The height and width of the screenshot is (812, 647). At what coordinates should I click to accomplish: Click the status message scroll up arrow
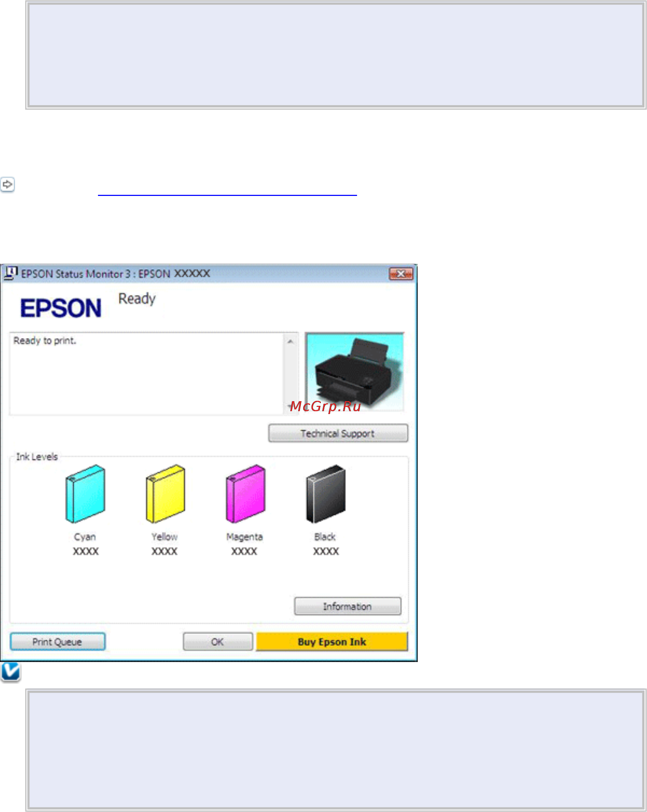click(x=290, y=342)
